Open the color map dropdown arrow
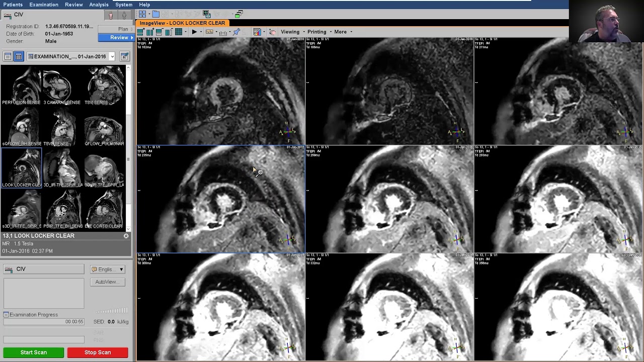 point(264,32)
